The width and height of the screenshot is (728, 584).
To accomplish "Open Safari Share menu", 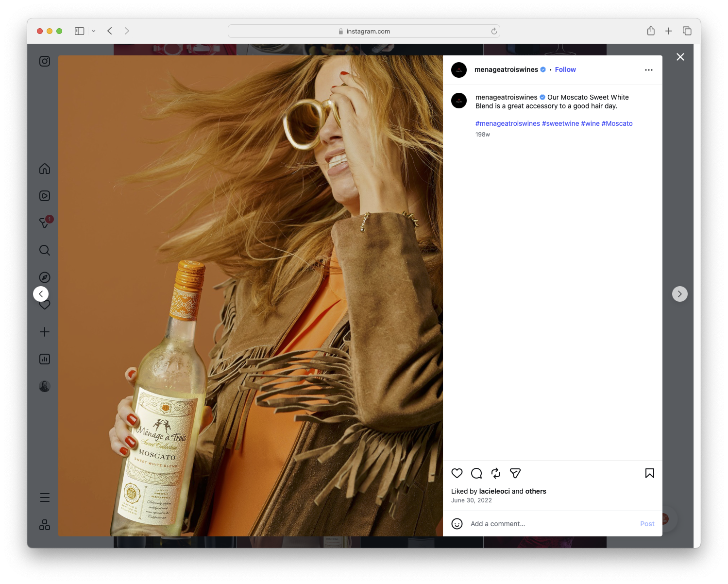I will click(651, 31).
